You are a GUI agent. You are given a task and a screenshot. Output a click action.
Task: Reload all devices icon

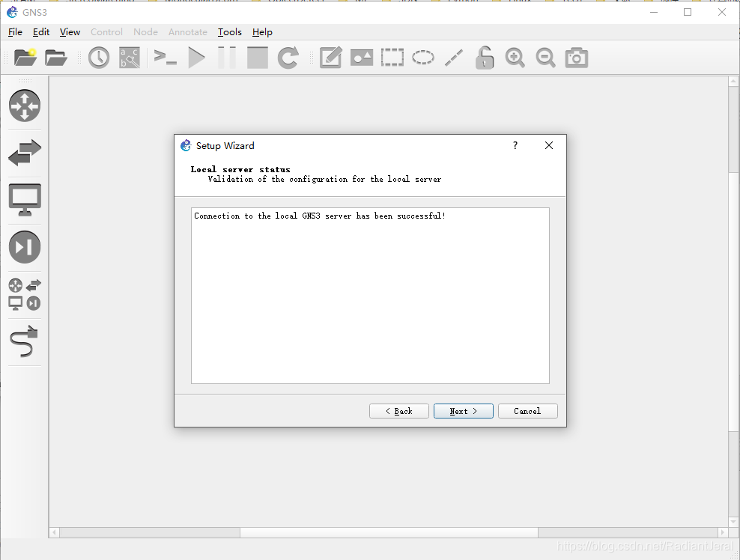288,58
